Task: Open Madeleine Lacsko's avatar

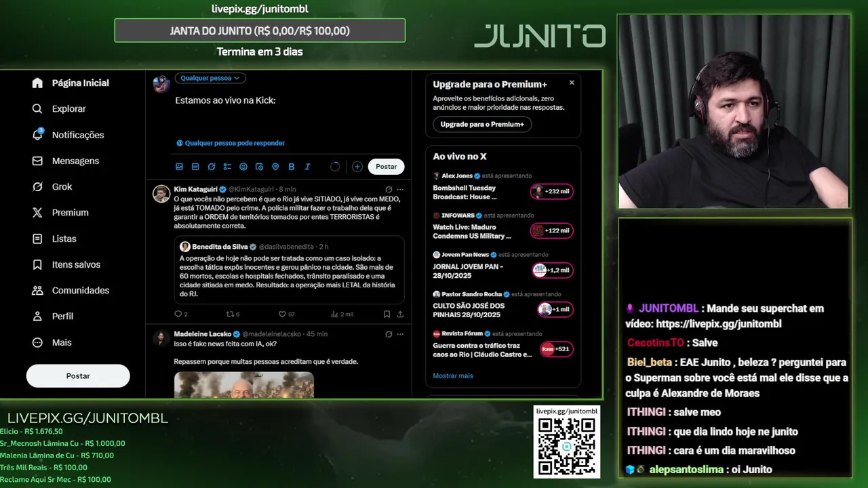Action: click(x=161, y=338)
